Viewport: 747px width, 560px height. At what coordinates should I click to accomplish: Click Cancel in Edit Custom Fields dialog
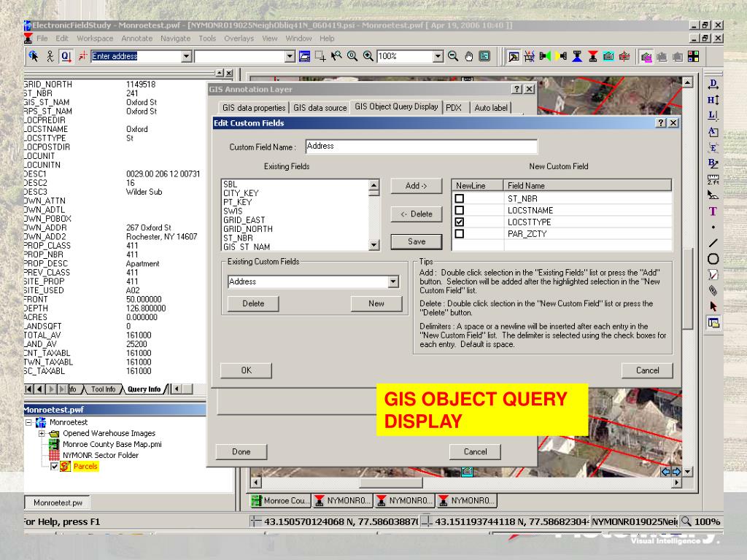point(648,370)
